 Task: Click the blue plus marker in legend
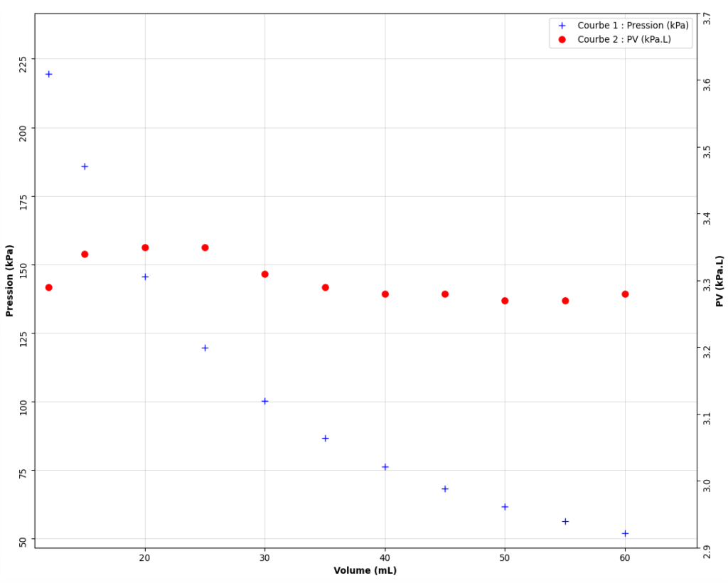[x=562, y=26]
